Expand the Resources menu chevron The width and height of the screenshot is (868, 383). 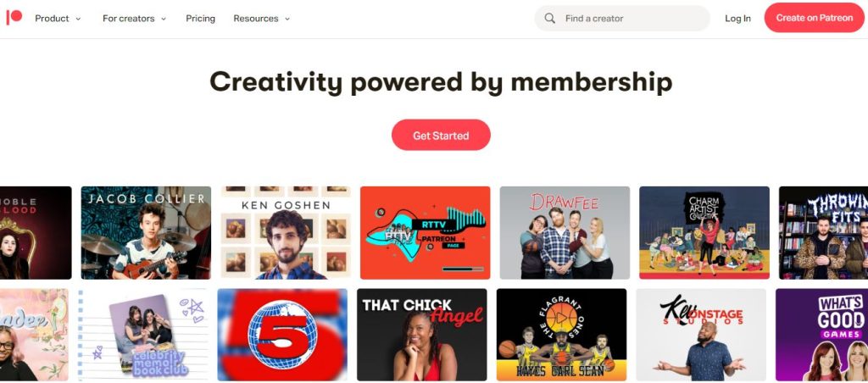click(x=287, y=19)
